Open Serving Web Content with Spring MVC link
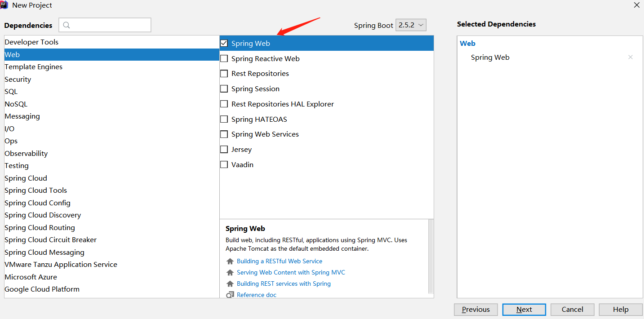Image resolution: width=644 pixels, height=319 pixels. 291,272
